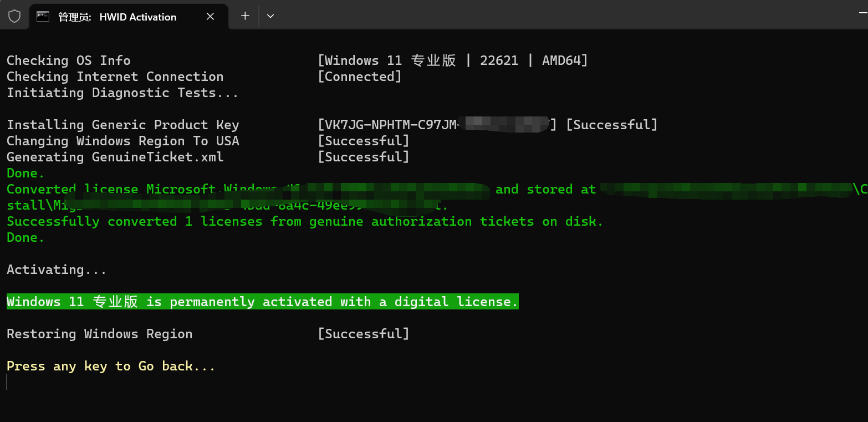Click the 'and stored at' green text
868x422 pixels.
pos(545,189)
